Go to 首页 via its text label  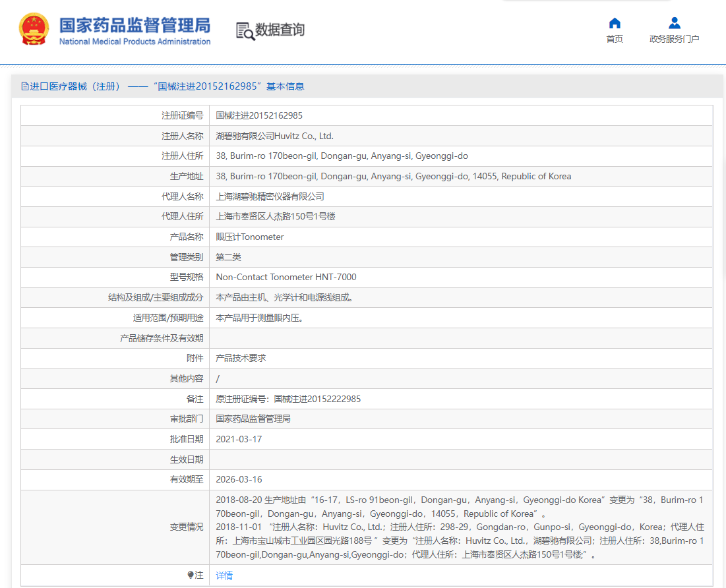[615, 39]
